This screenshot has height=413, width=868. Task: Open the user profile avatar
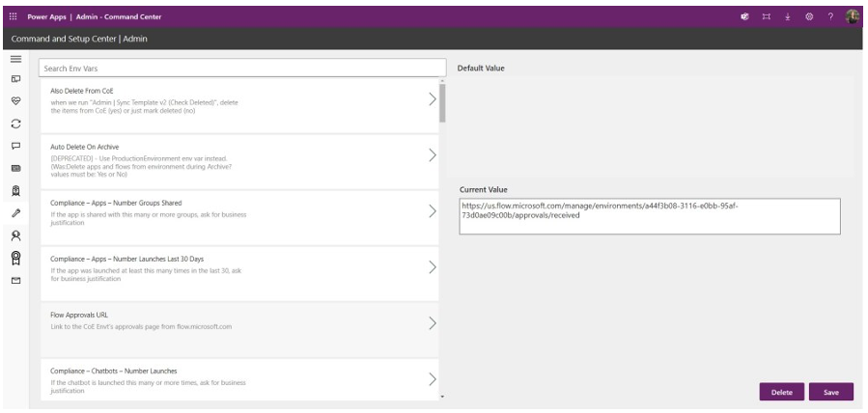(853, 16)
